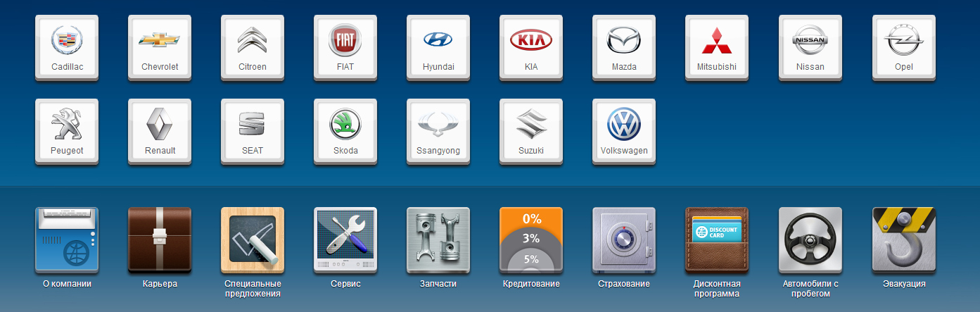Open the Renault brand tile

point(160,131)
